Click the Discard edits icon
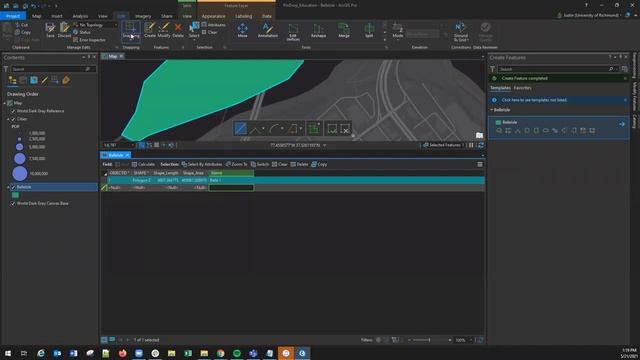The width and height of the screenshot is (640, 360). coord(64,30)
